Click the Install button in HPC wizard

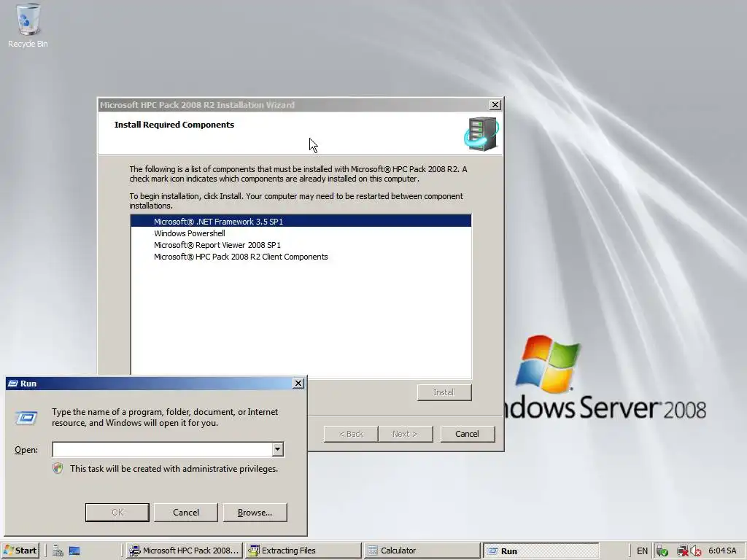coord(444,392)
